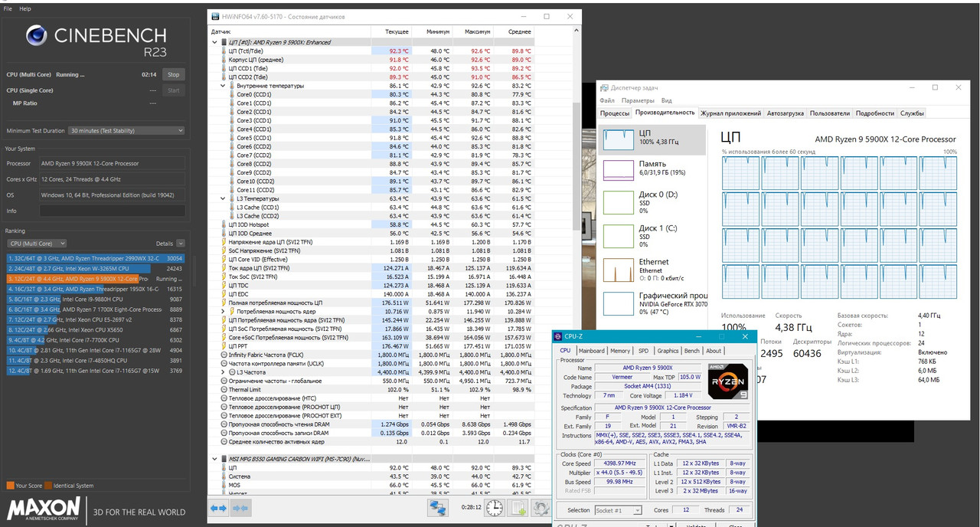Image resolution: width=980 pixels, height=527 pixels.
Task: Click Cinebench sphere logo
Action: click(x=38, y=36)
